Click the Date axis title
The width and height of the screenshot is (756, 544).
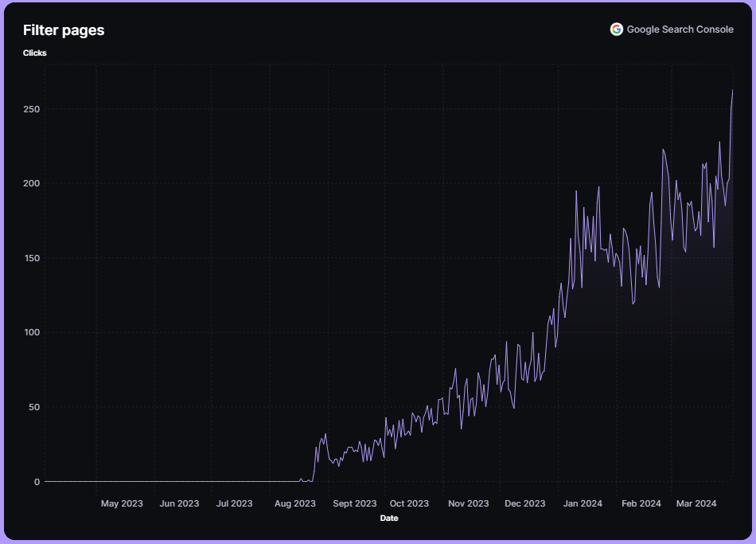coord(389,519)
